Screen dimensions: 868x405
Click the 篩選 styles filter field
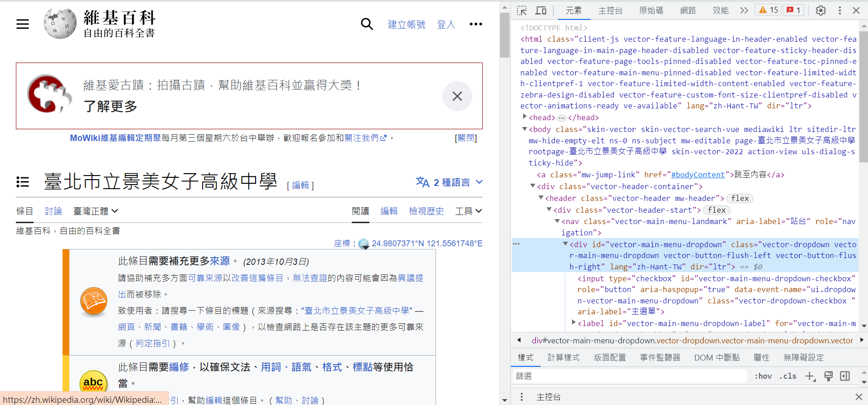pyautogui.click(x=629, y=376)
